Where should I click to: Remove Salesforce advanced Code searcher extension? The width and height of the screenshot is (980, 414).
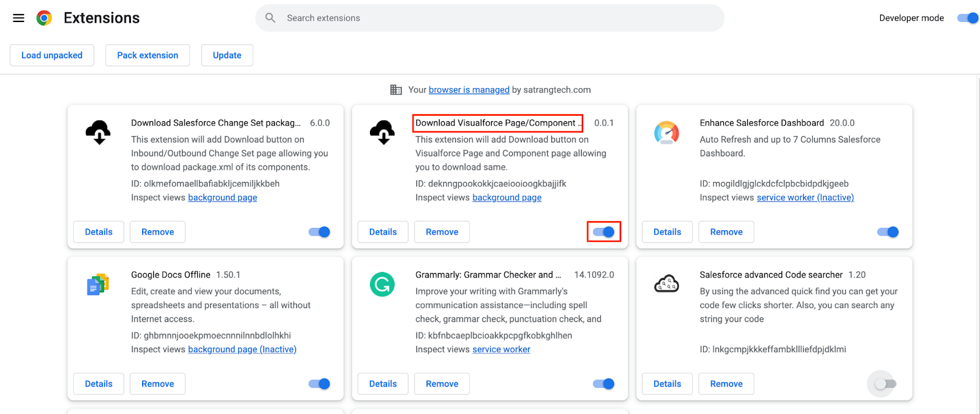click(726, 384)
